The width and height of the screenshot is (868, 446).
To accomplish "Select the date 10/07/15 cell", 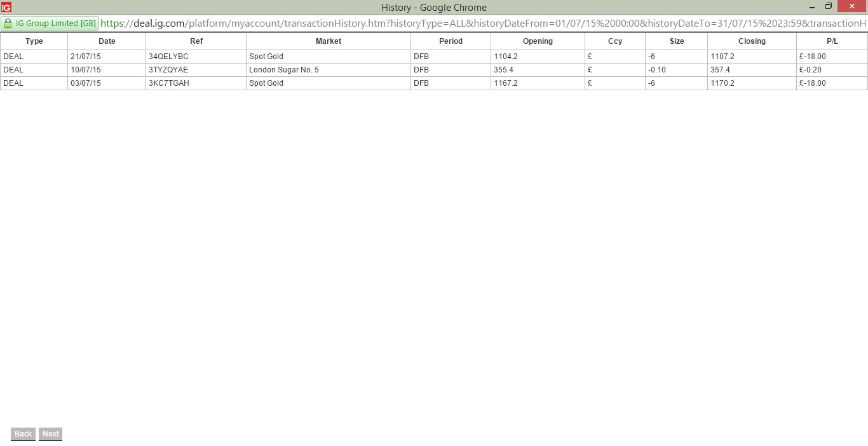I will click(x=107, y=70).
